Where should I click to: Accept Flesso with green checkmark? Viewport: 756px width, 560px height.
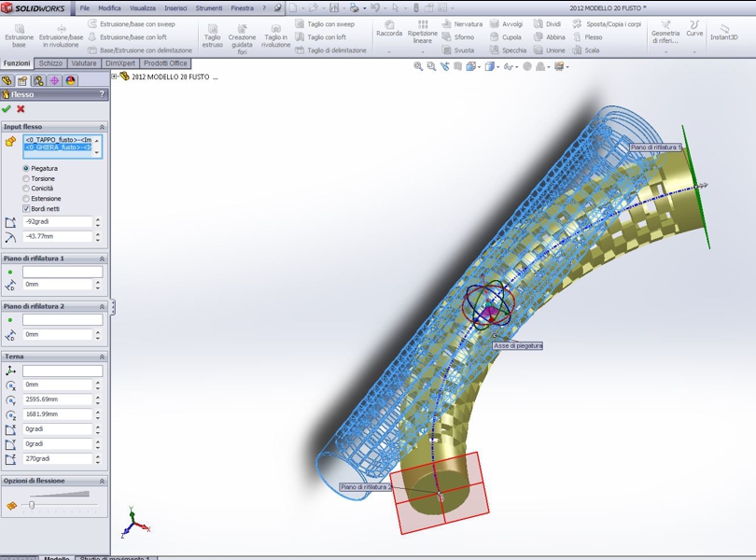7,109
